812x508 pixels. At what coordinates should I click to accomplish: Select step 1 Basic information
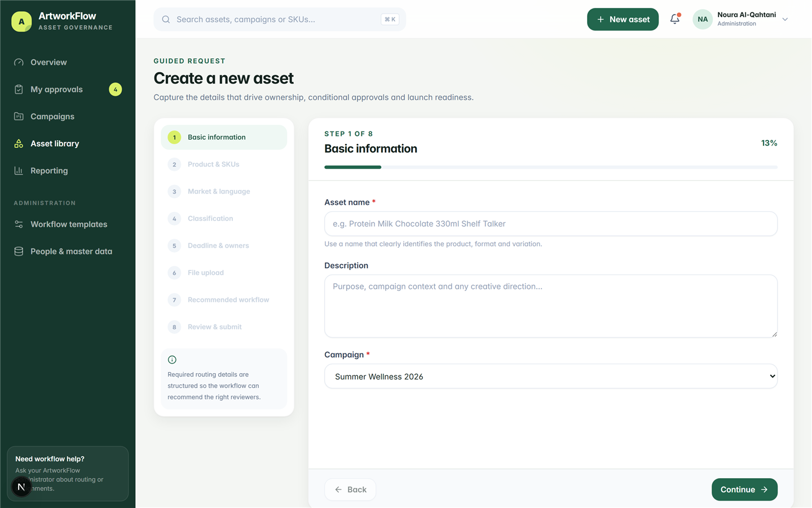(x=224, y=137)
